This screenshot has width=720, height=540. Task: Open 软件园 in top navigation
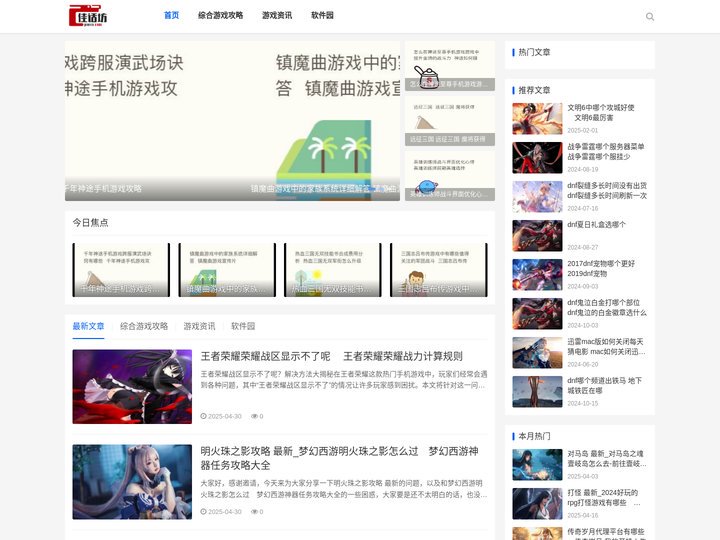322,15
